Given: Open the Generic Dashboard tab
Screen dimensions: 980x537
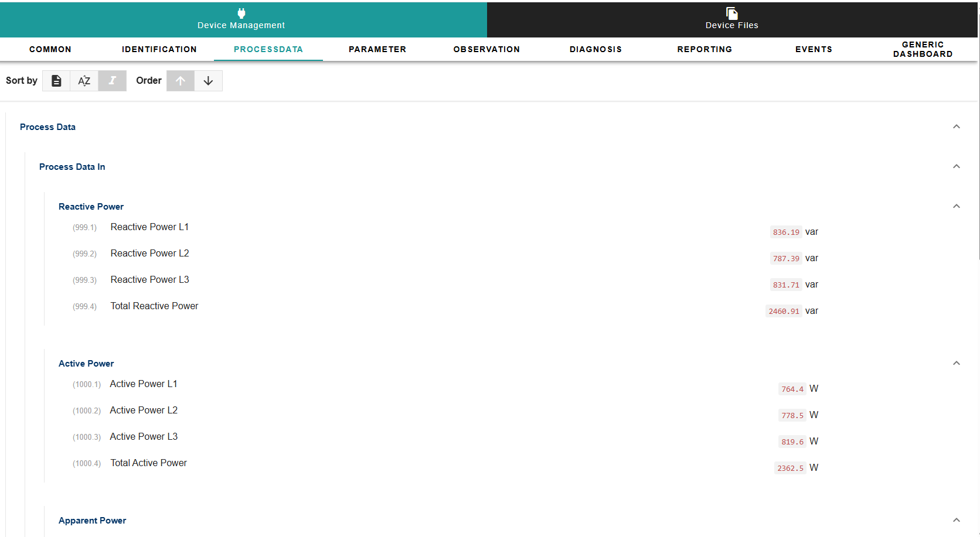Looking at the screenshot, I should pos(923,49).
